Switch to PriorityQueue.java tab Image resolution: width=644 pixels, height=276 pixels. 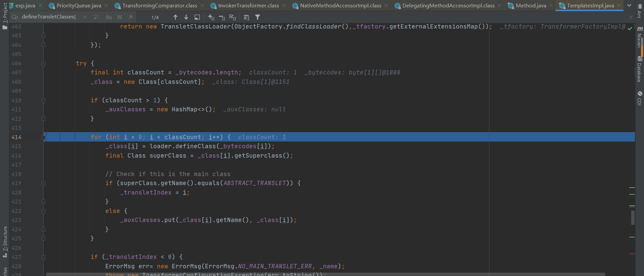[x=79, y=5]
